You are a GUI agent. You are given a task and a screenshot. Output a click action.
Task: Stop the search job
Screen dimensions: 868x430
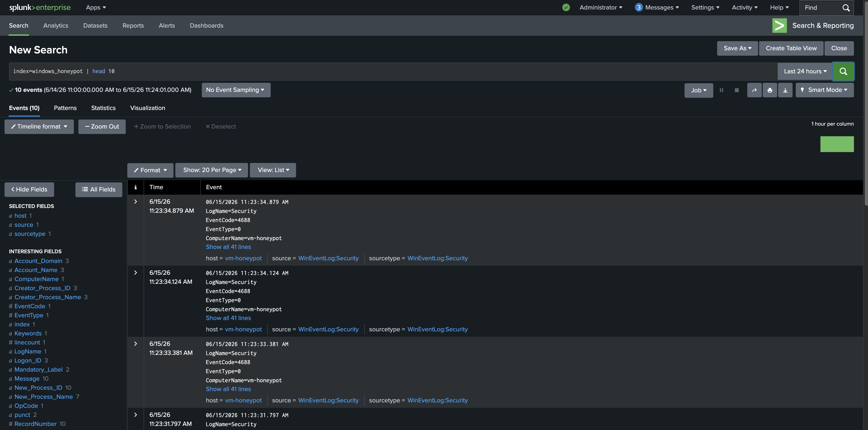coord(737,90)
